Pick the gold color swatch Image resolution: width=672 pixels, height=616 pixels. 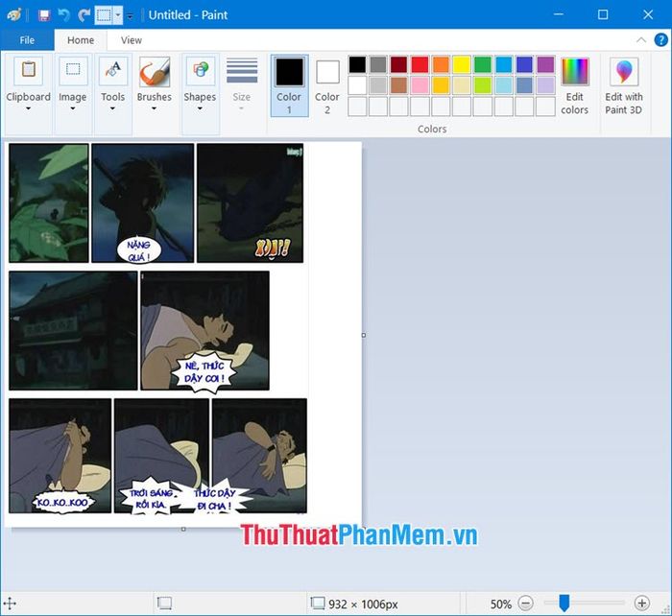[x=441, y=85]
